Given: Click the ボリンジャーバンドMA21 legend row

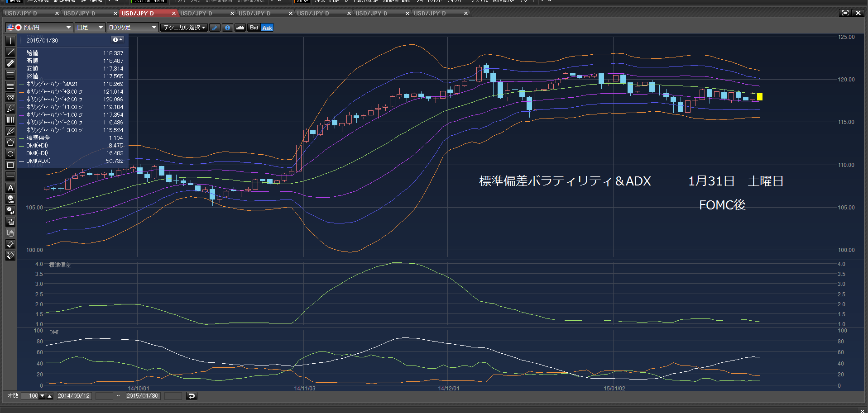Looking at the screenshot, I should [x=74, y=84].
